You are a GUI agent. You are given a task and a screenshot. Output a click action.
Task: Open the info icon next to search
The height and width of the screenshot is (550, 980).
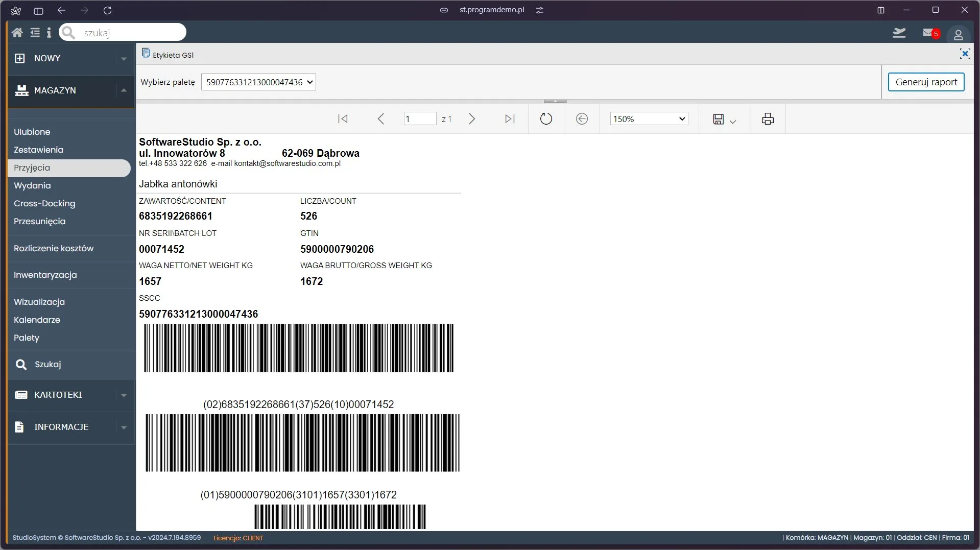tap(49, 33)
